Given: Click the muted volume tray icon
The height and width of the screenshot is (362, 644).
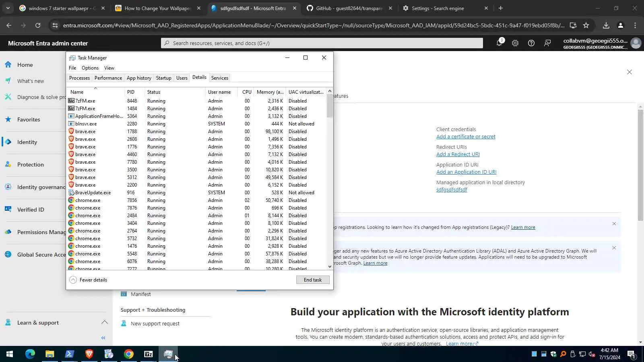Looking at the screenshot, I should click(x=592, y=354).
